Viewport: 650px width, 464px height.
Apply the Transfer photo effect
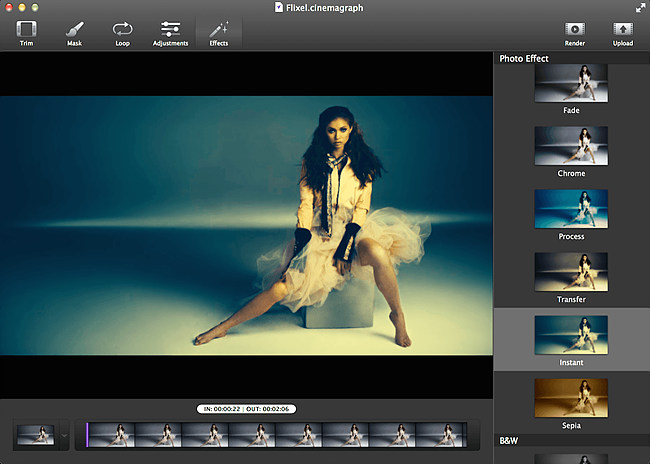(x=571, y=278)
